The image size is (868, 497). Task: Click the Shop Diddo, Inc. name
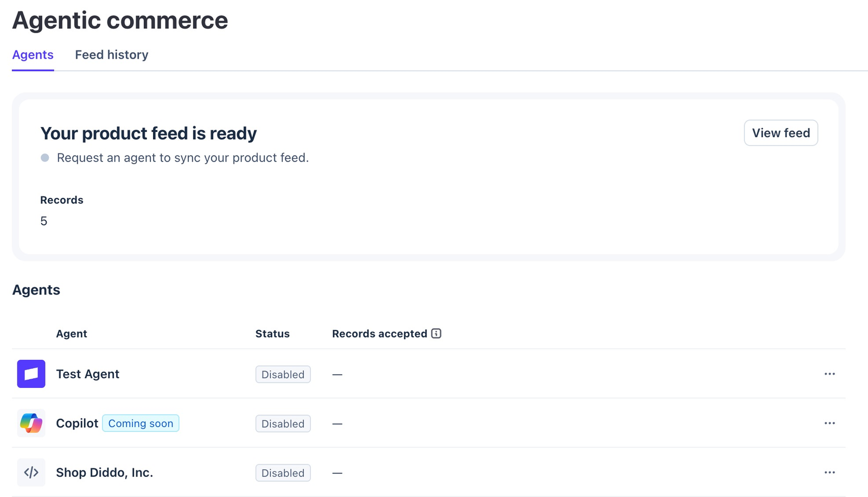coord(105,473)
